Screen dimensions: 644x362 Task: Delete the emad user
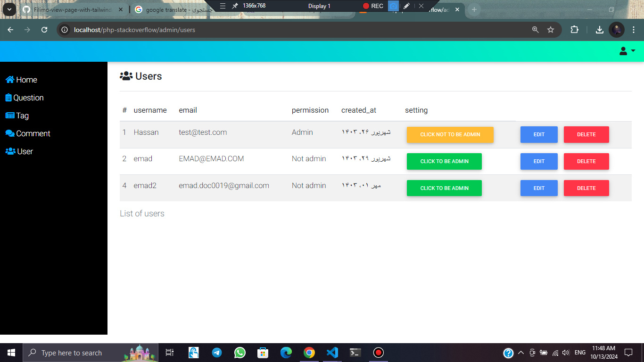click(x=586, y=161)
